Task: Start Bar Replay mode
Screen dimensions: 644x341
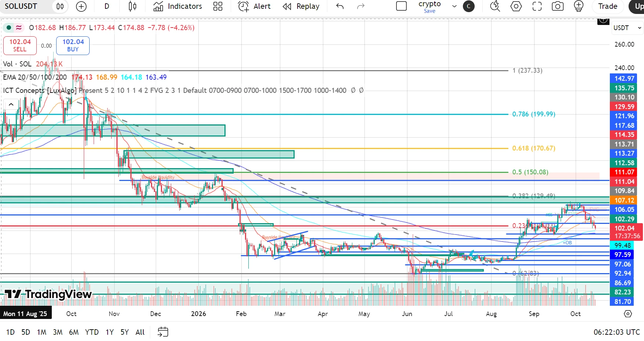Action: [x=301, y=6]
